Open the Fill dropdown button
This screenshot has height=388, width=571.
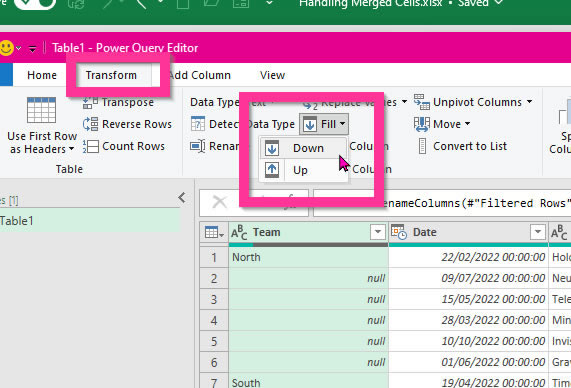coord(324,124)
